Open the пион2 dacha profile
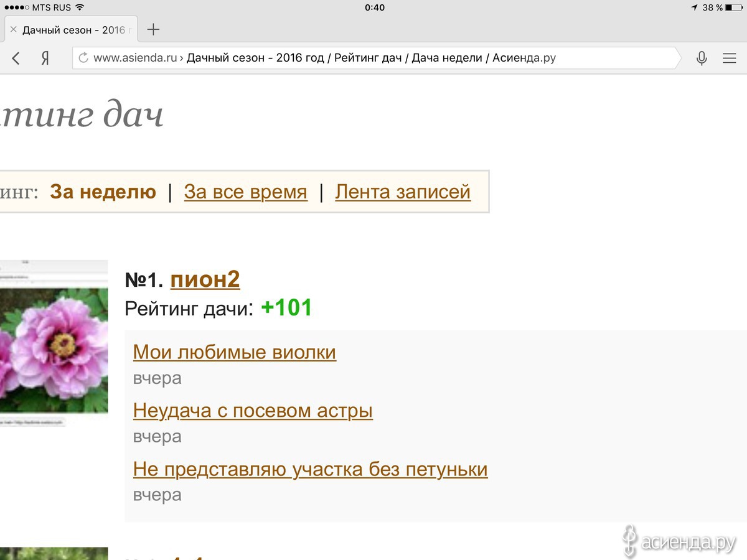The width and height of the screenshot is (747, 560). (205, 280)
